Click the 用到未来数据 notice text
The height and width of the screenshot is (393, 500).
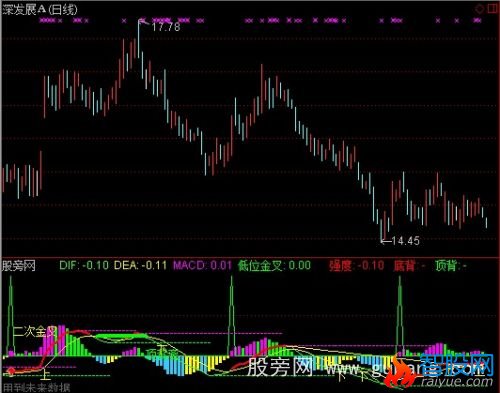coord(36,387)
